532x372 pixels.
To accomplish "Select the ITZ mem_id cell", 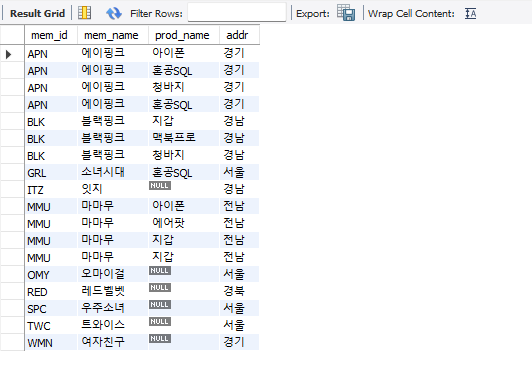I will [x=51, y=189].
